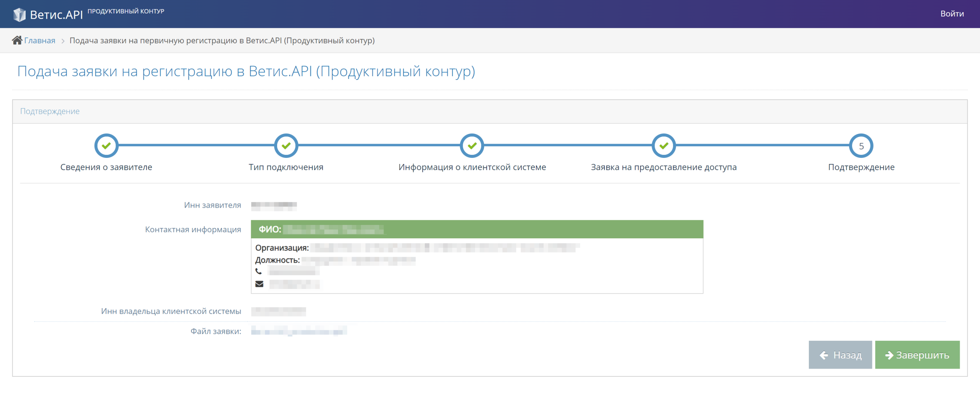Finish the application with Завершить
This screenshot has width=980, height=420.
917,355
